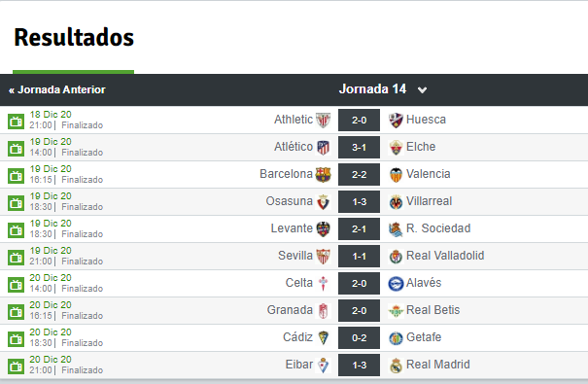Viewport: 588px width, 384px height.
Task: Go to « Jornada Anterior
Action: click(x=57, y=89)
